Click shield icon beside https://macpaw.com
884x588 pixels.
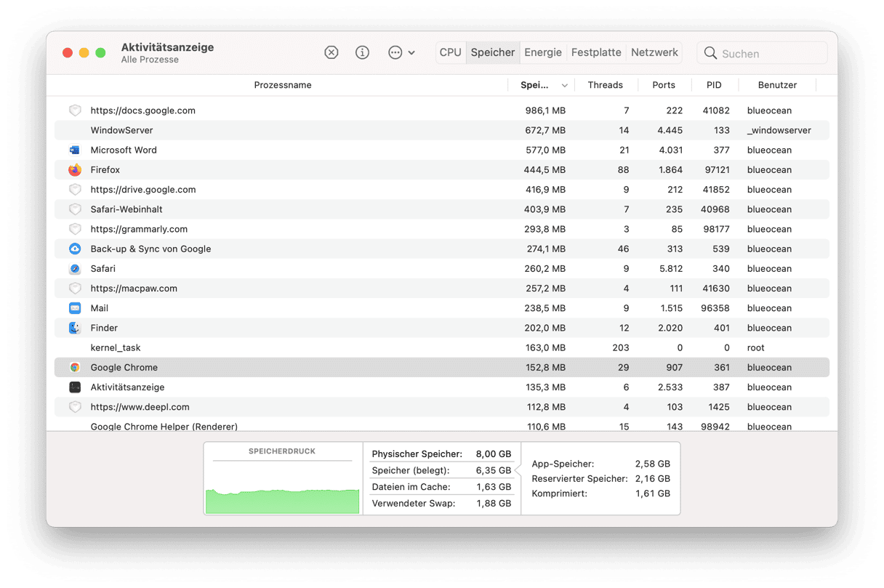click(75, 289)
